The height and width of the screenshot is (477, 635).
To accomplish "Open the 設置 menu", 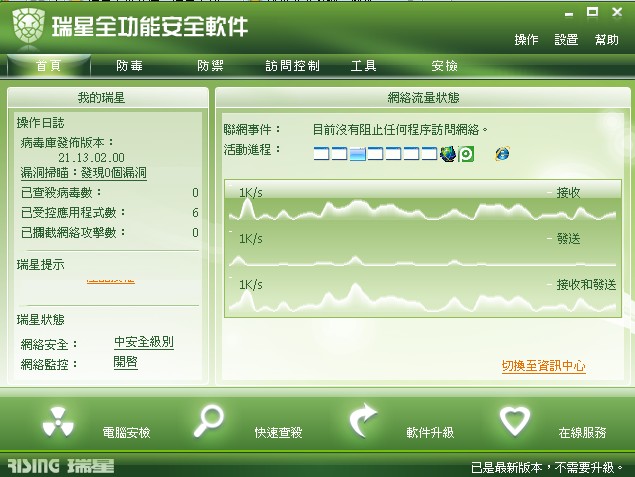I will coord(566,40).
